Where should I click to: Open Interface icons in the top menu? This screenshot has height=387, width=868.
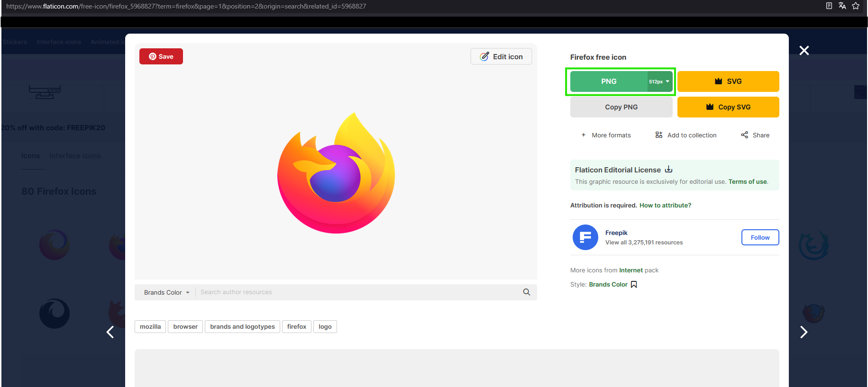coord(59,42)
